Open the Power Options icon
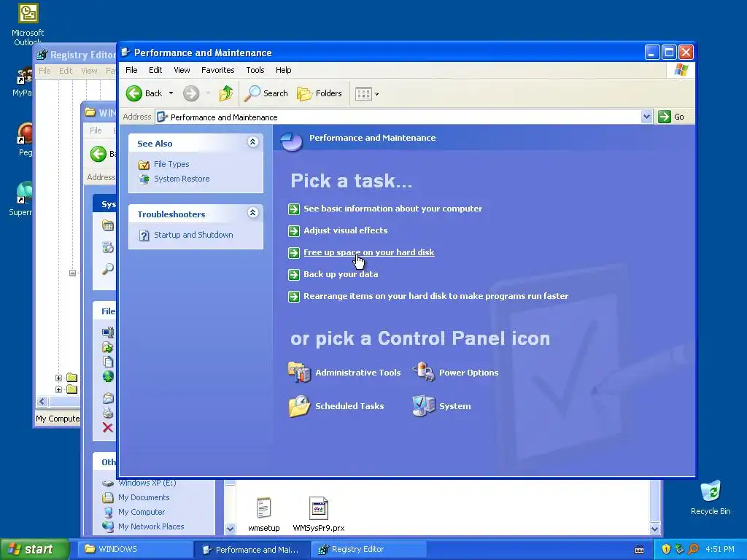Screen dimensions: 747x560 click(x=424, y=372)
